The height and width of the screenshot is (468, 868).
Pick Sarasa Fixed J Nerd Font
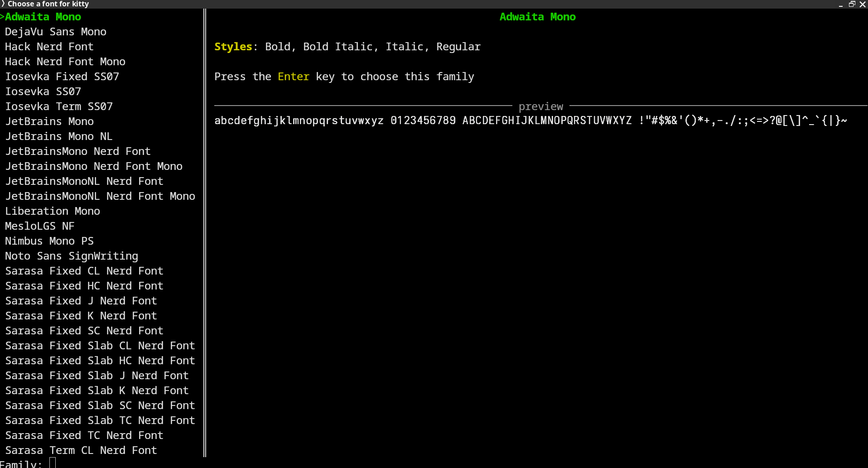click(81, 301)
